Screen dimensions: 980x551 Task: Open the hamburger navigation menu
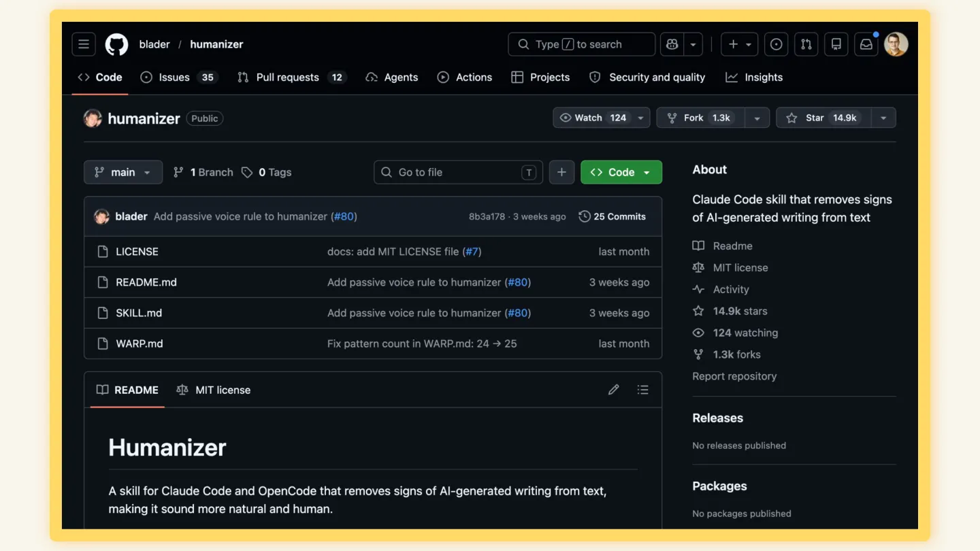coord(84,44)
